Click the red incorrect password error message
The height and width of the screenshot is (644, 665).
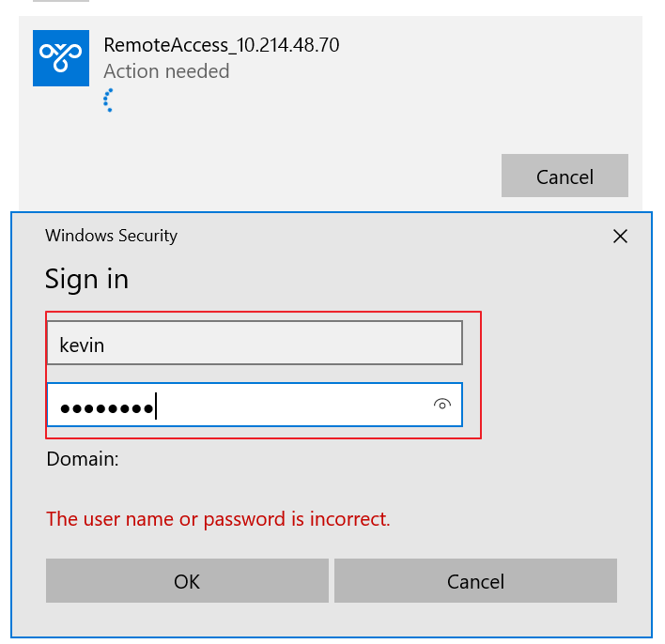[x=218, y=519]
